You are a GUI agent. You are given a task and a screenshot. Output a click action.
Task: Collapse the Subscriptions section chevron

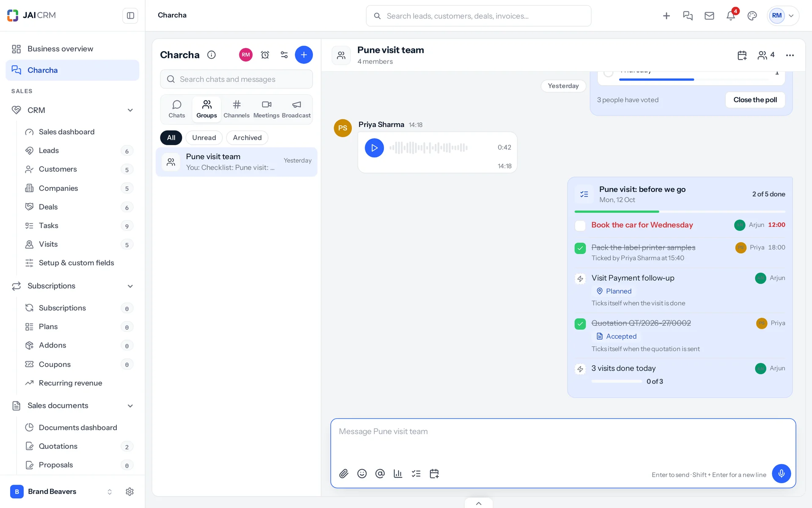(x=130, y=286)
